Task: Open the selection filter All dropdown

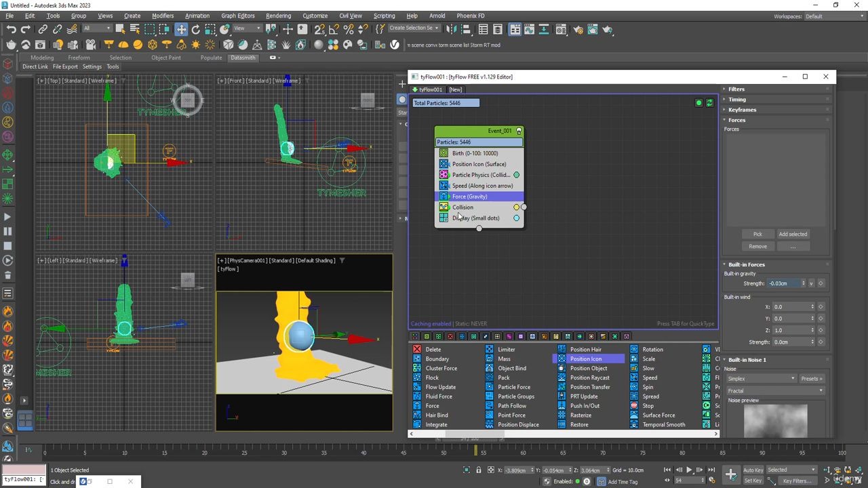Action: 97,28
